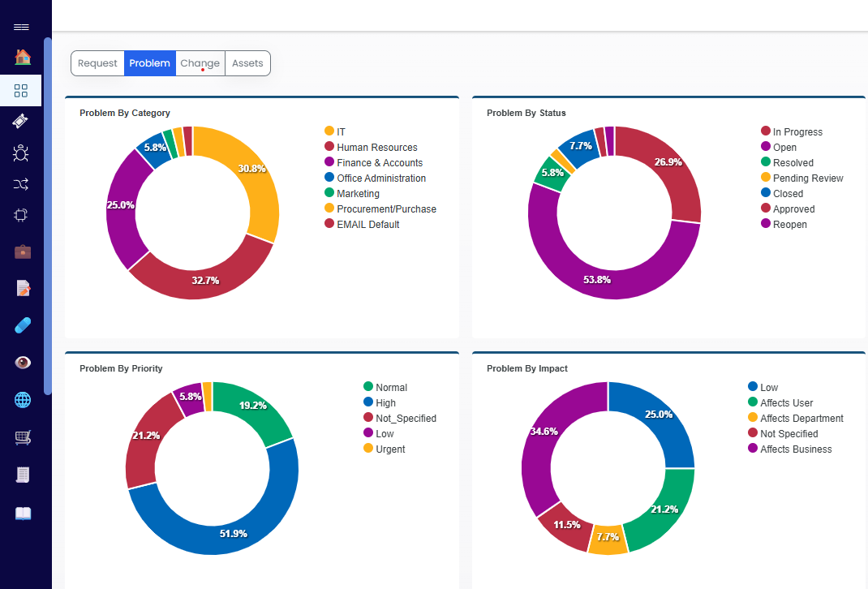Open the ticket icon in sidebar

point(20,121)
